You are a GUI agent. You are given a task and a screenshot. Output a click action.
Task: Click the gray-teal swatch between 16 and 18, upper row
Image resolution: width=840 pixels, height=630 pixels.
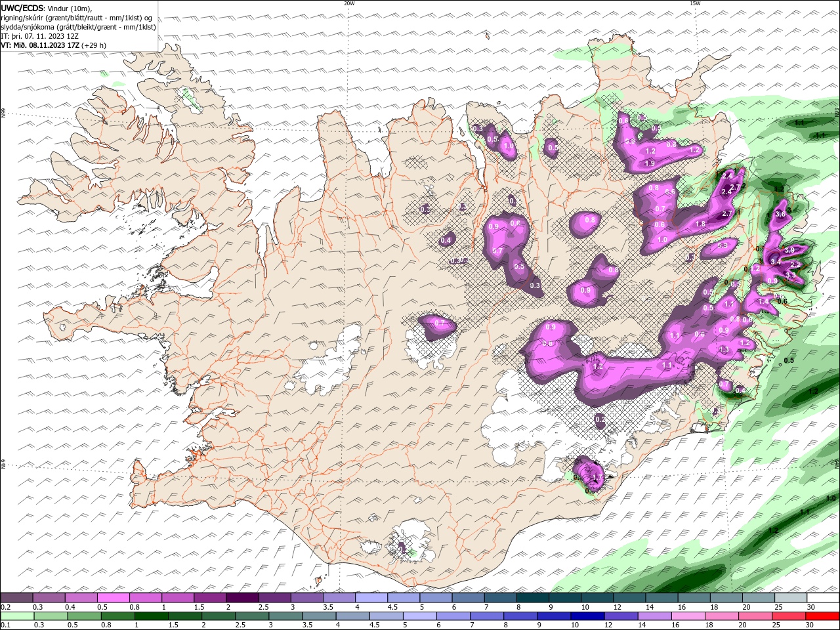[694, 598]
